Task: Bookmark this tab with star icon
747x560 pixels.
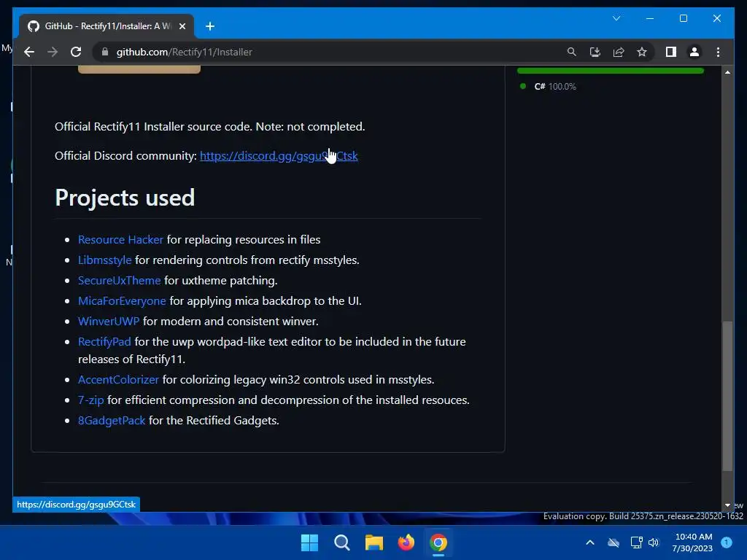Action: click(642, 52)
